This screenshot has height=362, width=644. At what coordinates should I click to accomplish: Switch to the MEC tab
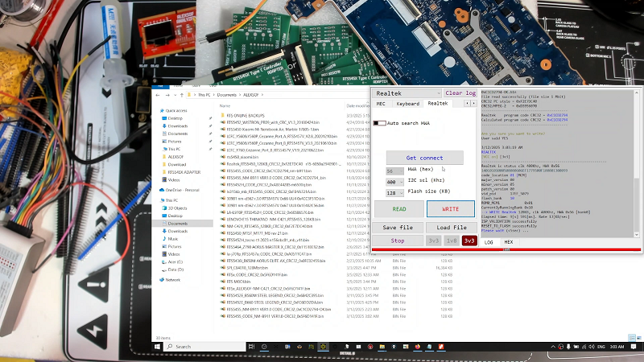pyautogui.click(x=381, y=104)
